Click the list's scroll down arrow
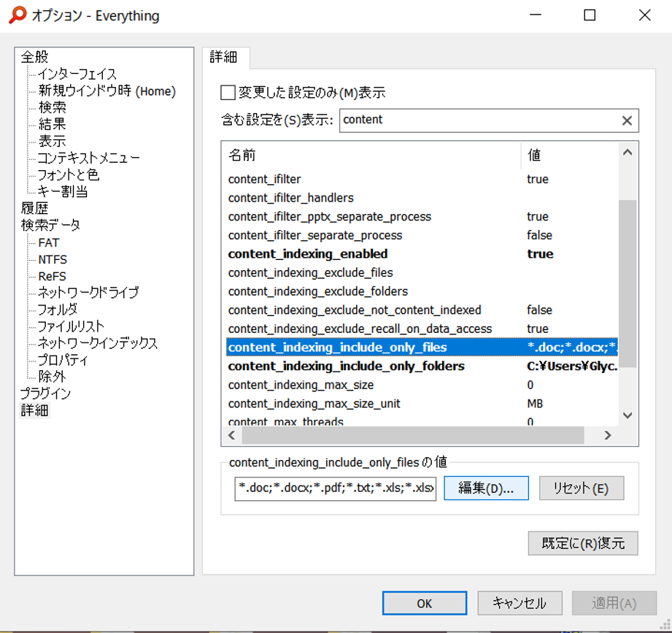Viewport: 672px width, 633px height. (627, 415)
